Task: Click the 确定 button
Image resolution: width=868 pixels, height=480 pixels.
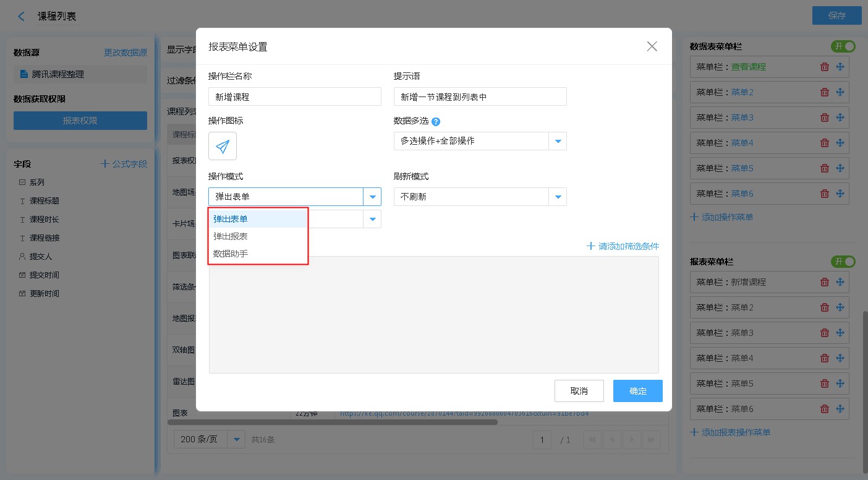Action: pyautogui.click(x=637, y=391)
